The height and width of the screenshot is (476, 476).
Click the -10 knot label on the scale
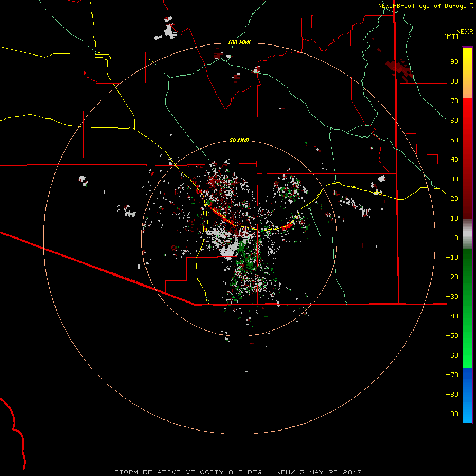click(452, 258)
